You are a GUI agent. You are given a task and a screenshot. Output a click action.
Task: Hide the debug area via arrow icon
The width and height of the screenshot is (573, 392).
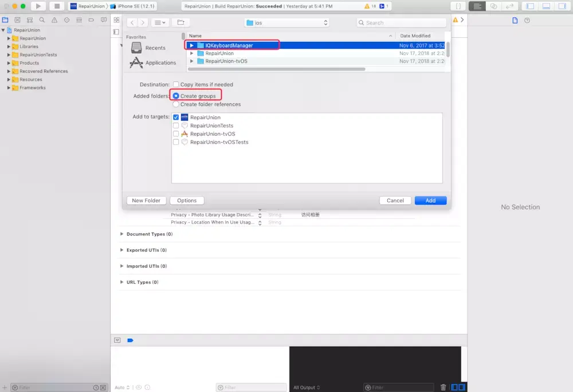117,340
